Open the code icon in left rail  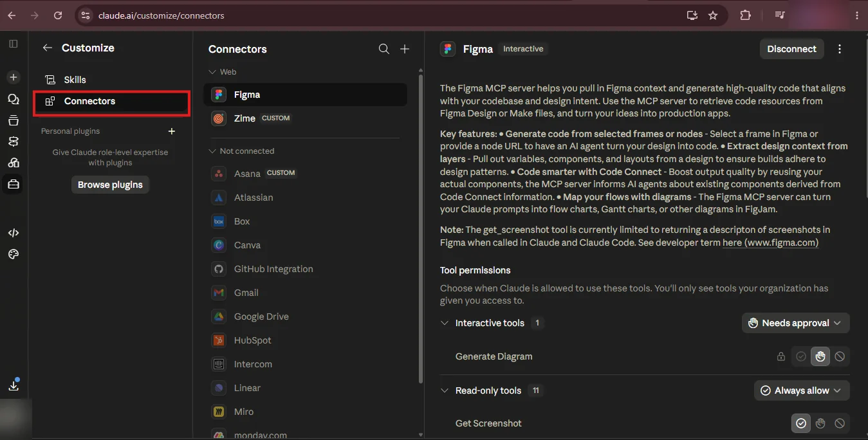(x=14, y=233)
